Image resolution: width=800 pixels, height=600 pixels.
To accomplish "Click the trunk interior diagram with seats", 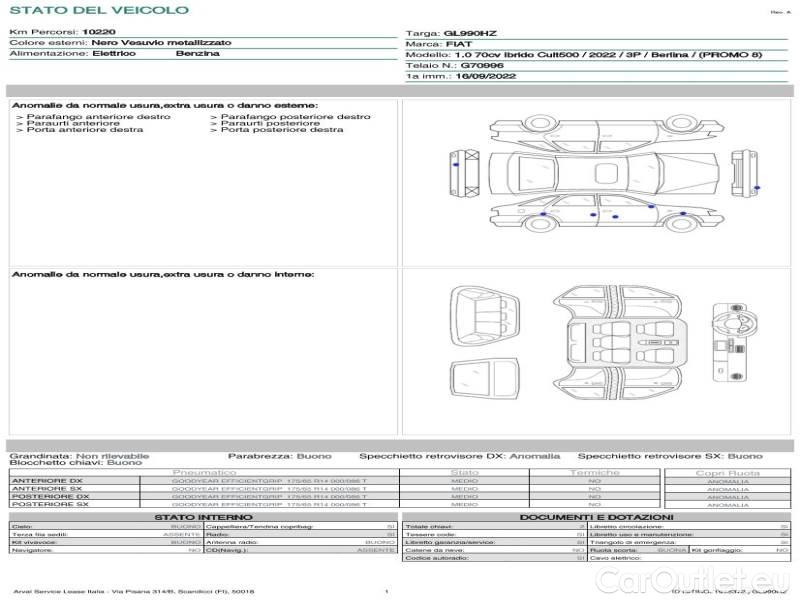I will [x=484, y=311].
